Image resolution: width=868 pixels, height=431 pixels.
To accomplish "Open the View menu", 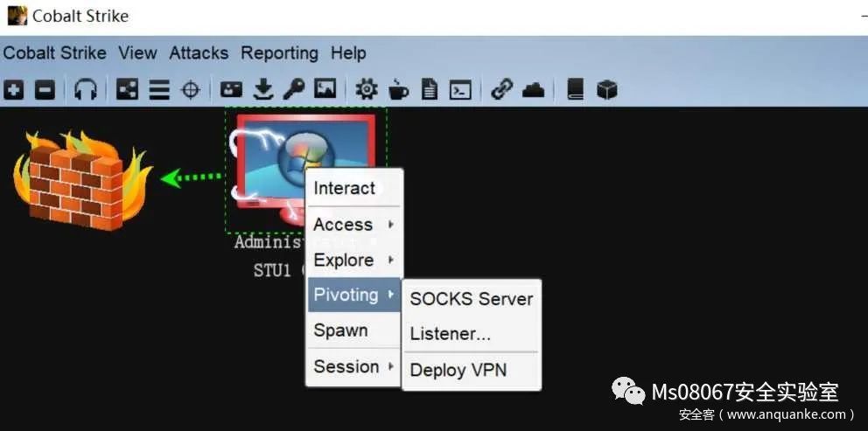I will coord(138,53).
